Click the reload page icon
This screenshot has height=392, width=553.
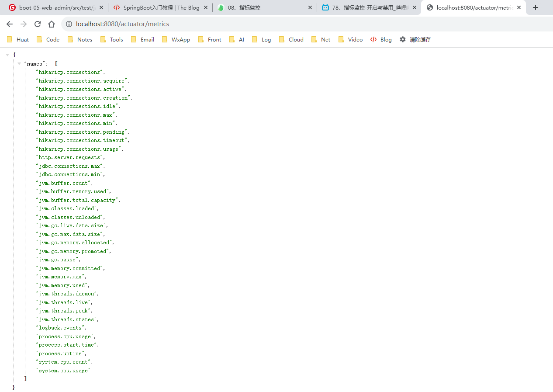(38, 24)
